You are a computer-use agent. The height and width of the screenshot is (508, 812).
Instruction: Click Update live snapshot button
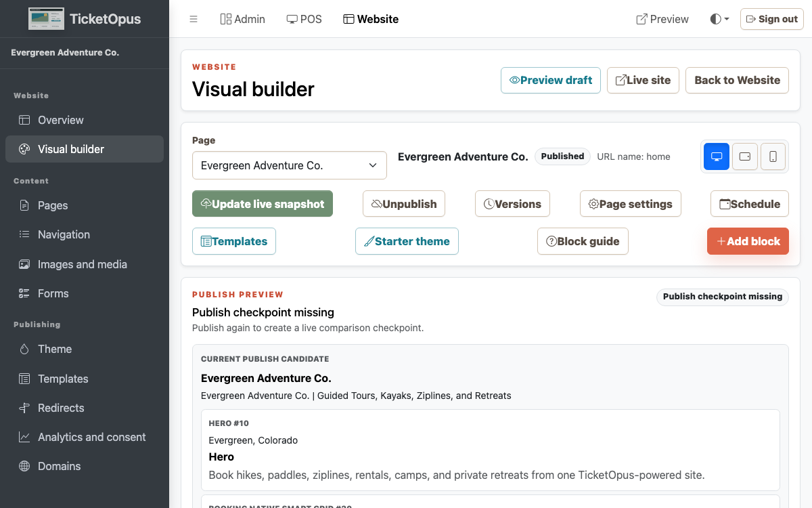pyautogui.click(x=263, y=204)
